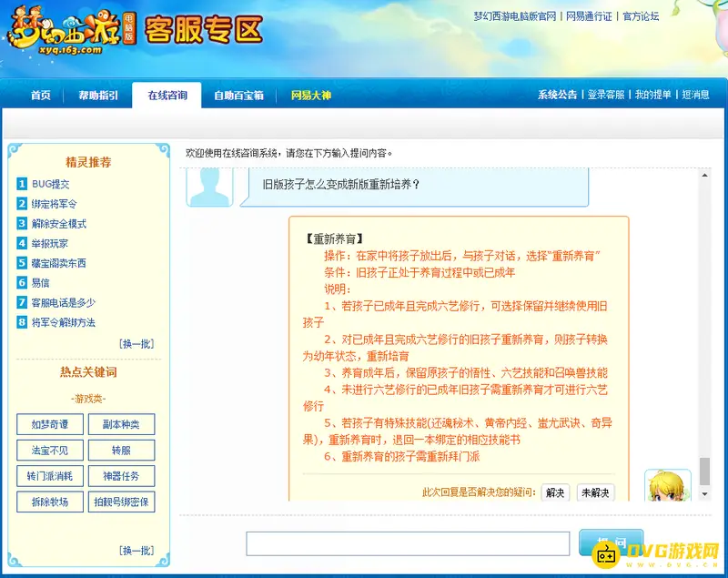
Task: Click number 8 icon beside 将军令解绑方法
Action: 22,322
